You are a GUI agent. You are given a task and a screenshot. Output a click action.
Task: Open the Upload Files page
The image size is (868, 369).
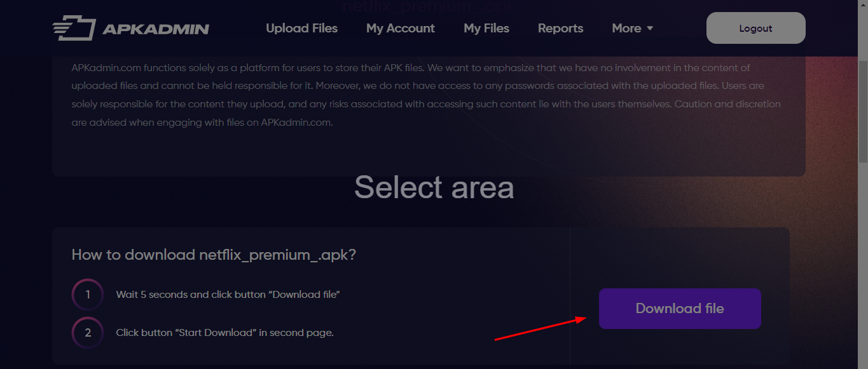click(x=301, y=29)
